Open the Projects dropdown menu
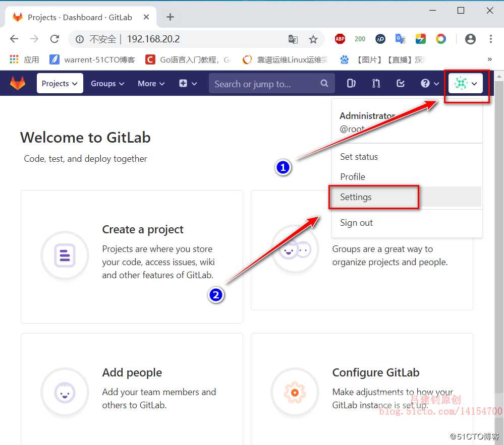Viewport: 504px width, 445px height. click(x=60, y=83)
